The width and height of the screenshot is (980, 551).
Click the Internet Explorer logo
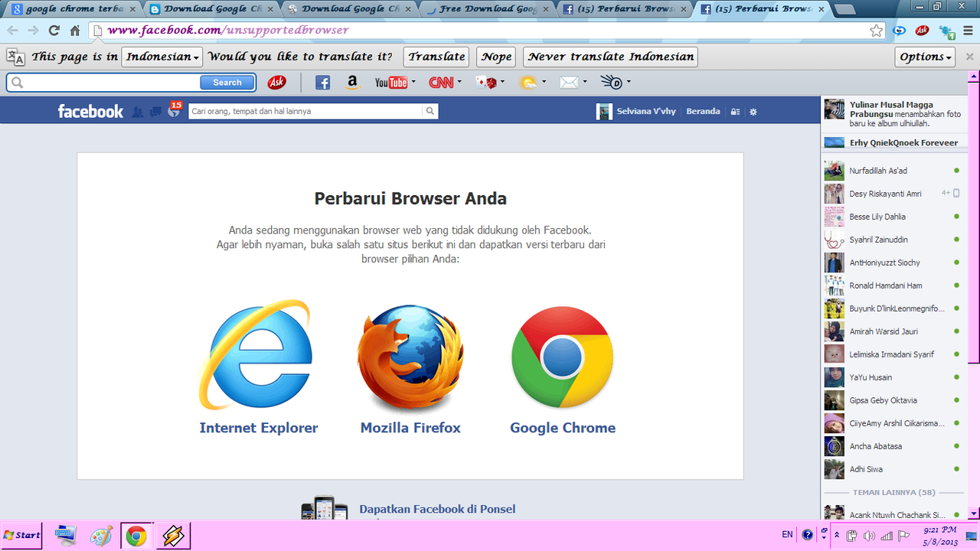(x=256, y=354)
